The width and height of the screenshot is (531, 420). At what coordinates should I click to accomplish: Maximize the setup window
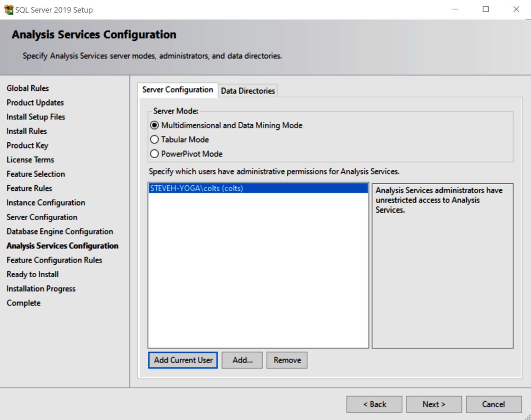(486, 9)
